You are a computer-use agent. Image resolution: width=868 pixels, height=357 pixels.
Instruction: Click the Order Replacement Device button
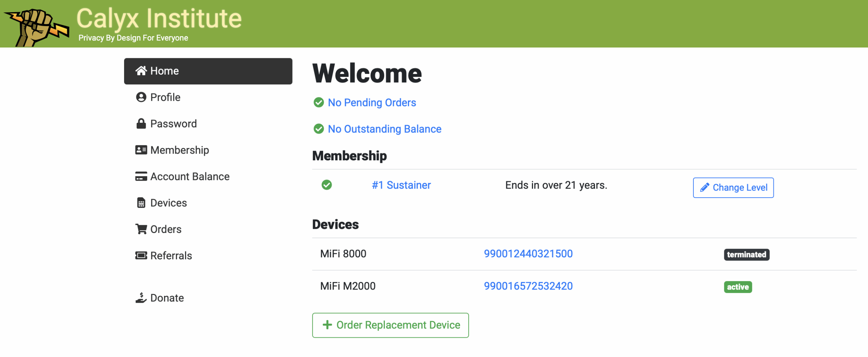pyautogui.click(x=391, y=325)
